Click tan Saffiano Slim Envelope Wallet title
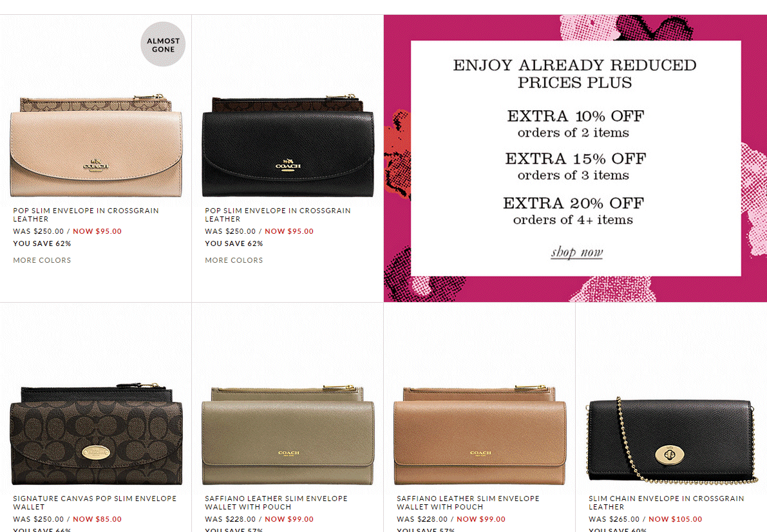 (468, 502)
